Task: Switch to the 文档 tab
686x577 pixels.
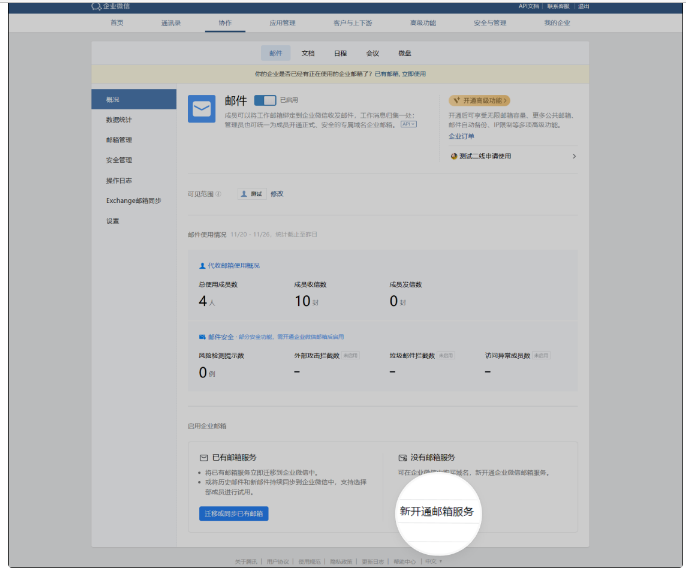Action: tap(308, 53)
